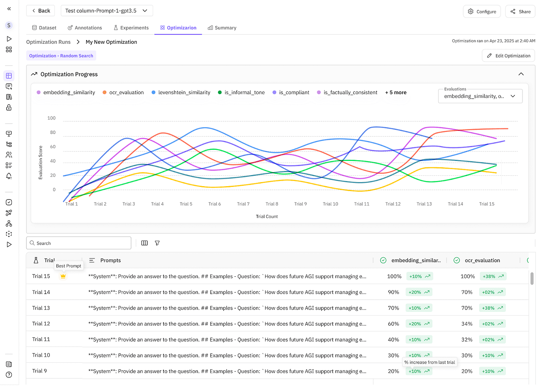This screenshot has height=392, width=540.
Task: Open the filter icon next to column settings
Action: click(157, 243)
